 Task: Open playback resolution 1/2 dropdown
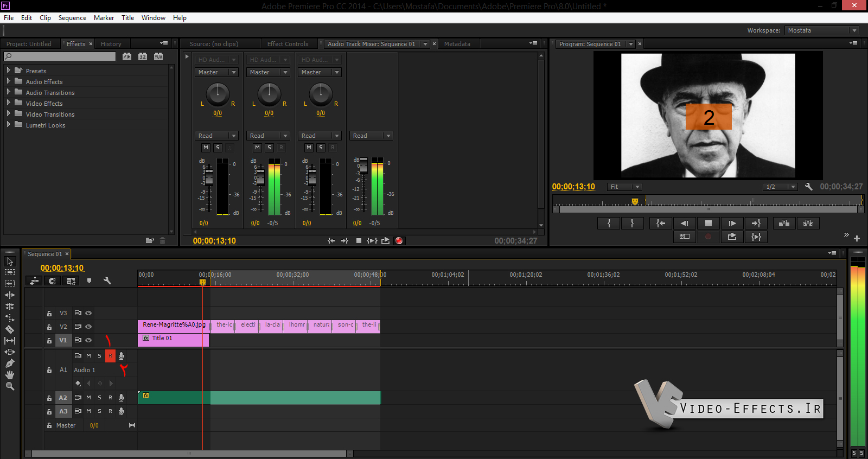[x=780, y=187]
